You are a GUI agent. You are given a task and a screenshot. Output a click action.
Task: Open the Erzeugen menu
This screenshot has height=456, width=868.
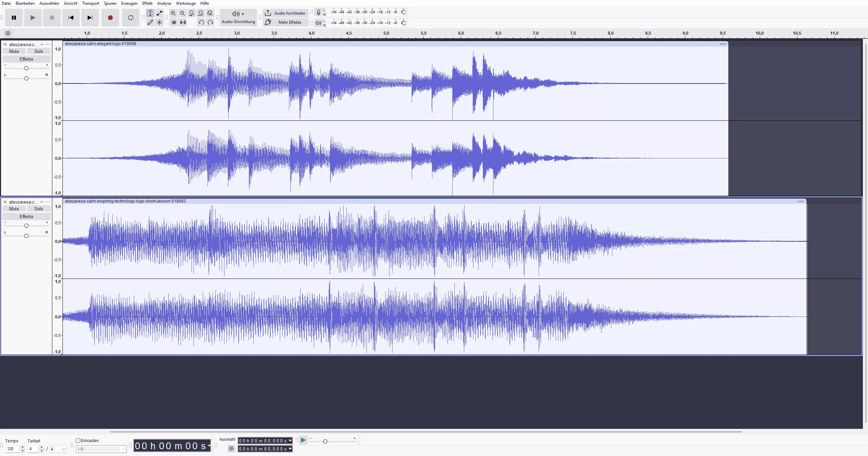coord(129,3)
